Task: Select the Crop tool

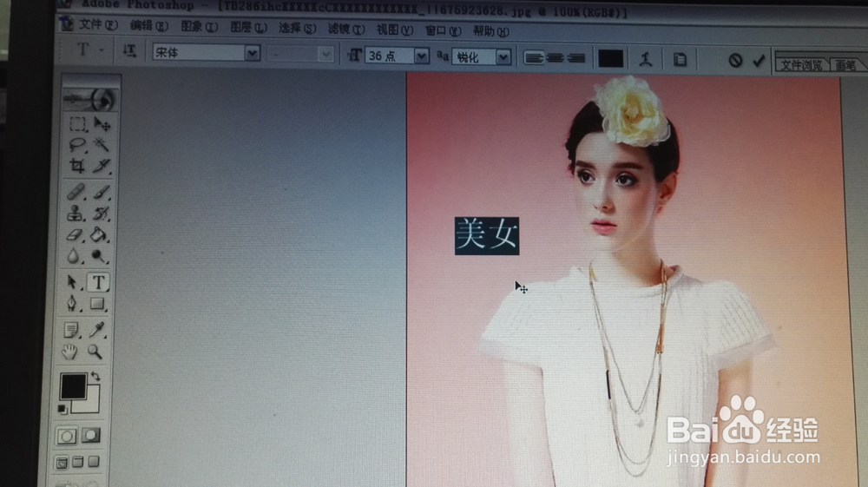Action: [76, 166]
